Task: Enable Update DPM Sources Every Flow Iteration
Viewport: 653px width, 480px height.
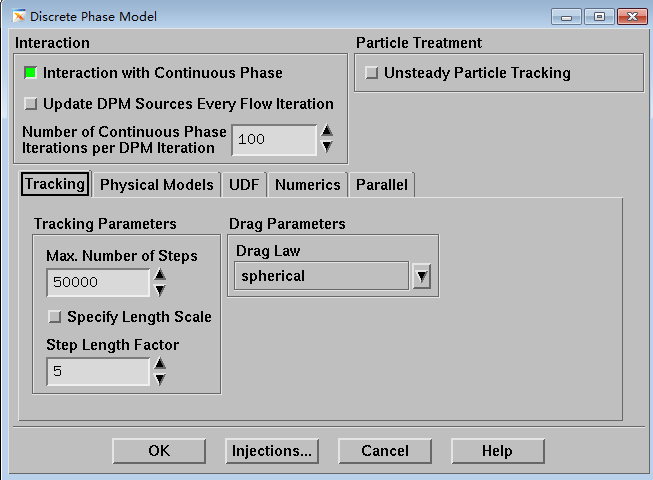Action: 30,104
